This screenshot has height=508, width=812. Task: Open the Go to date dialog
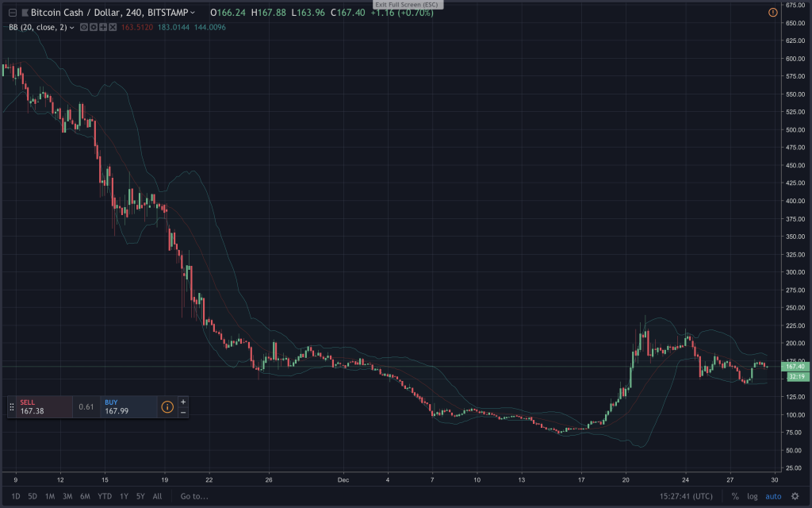coord(193,496)
